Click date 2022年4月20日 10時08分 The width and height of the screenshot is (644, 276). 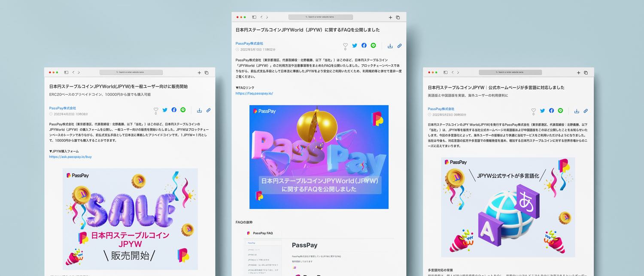(70, 114)
